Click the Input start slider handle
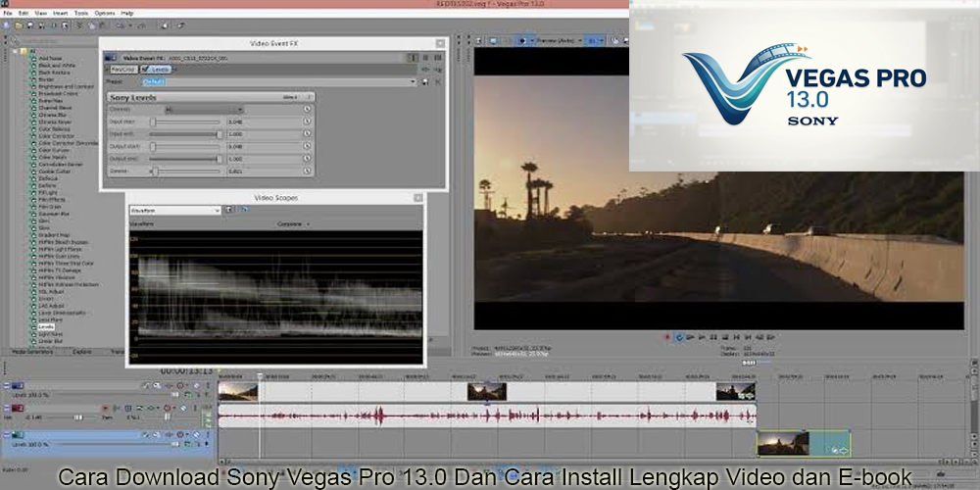The image size is (980, 490). pos(153,122)
